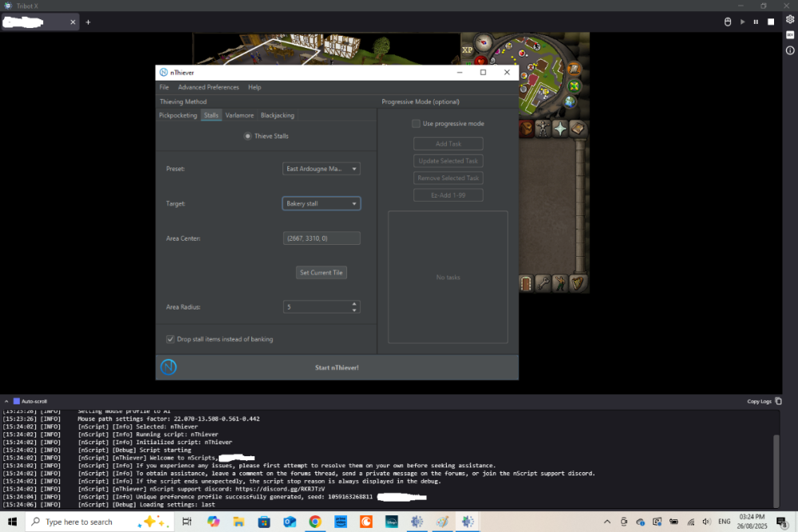
Task: Open the game world map globe icon
Action: (570, 101)
